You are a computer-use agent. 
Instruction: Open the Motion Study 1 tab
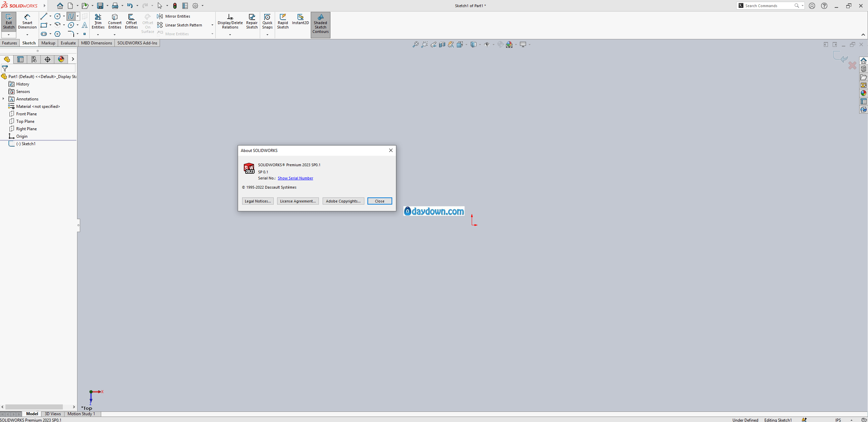(81, 414)
